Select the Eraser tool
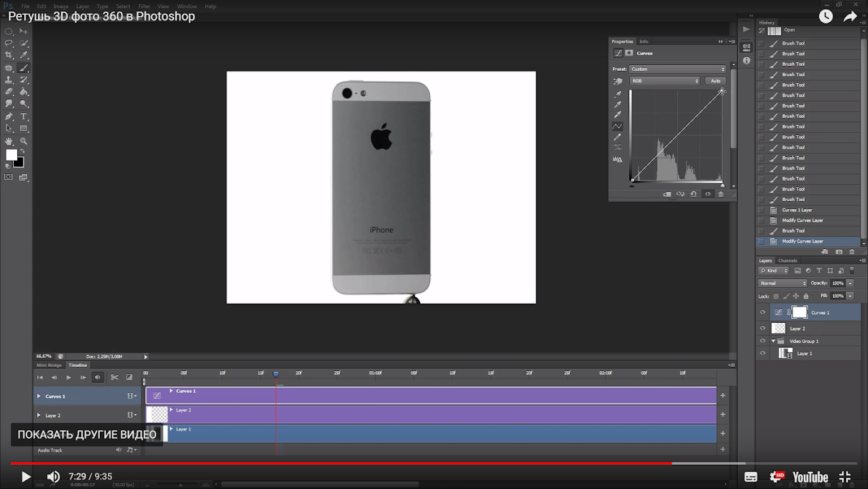Image resolution: width=868 pixels, height=489 pixels. [x=9, y=92]
